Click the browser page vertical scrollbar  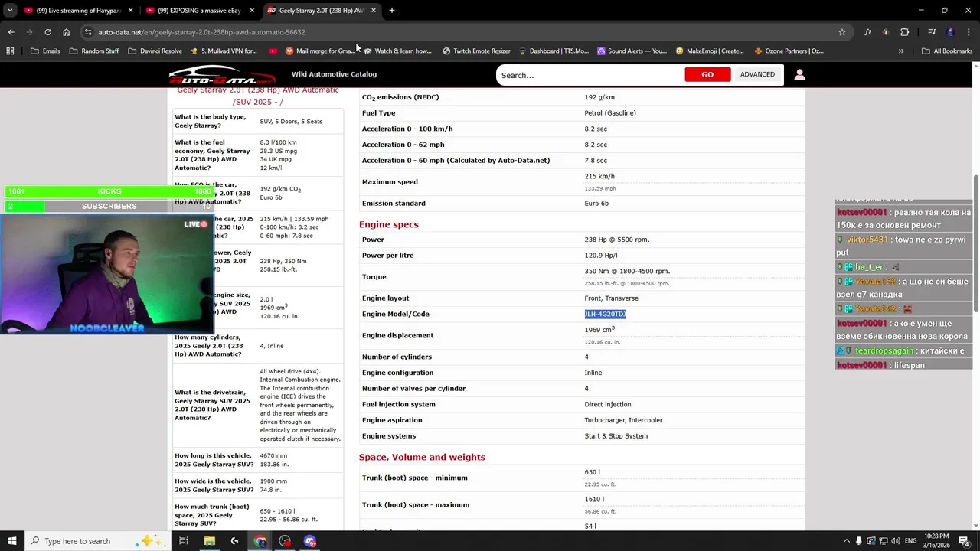coord(975,245)
